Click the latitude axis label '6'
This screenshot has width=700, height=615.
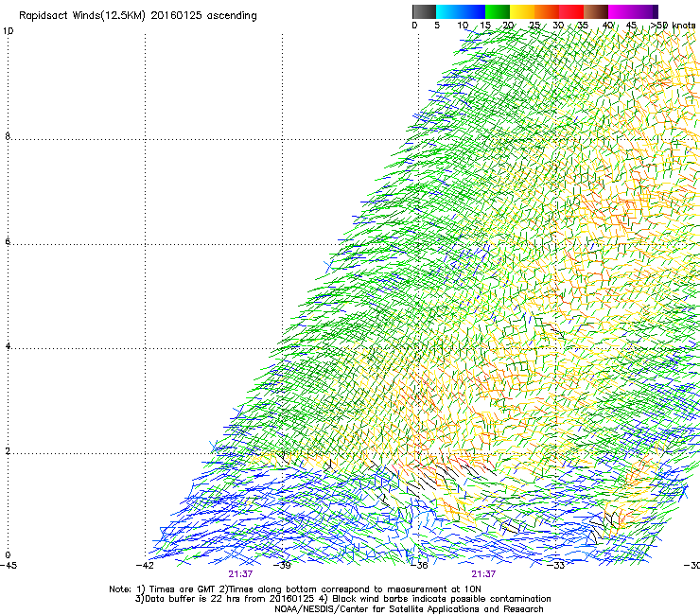tap(8, 241)
